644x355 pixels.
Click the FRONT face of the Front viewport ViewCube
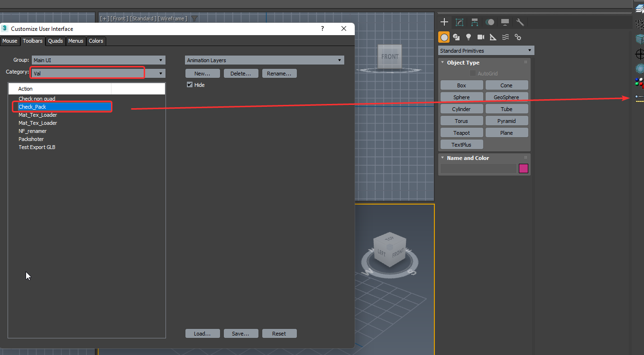(390, 56)
